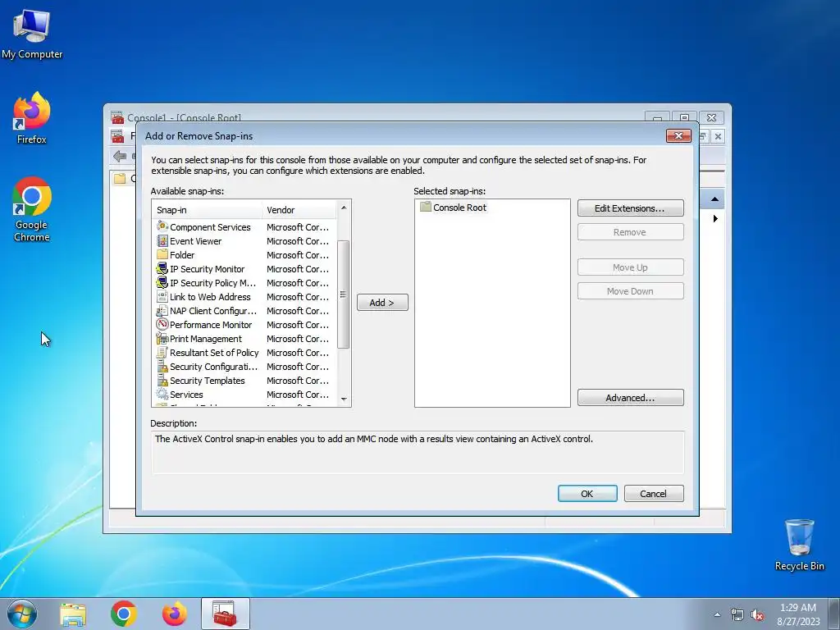Screen dimensions: 840x630
Task: Click the Microsoft Cor… vendor cell for Folder
Action: 298,255
